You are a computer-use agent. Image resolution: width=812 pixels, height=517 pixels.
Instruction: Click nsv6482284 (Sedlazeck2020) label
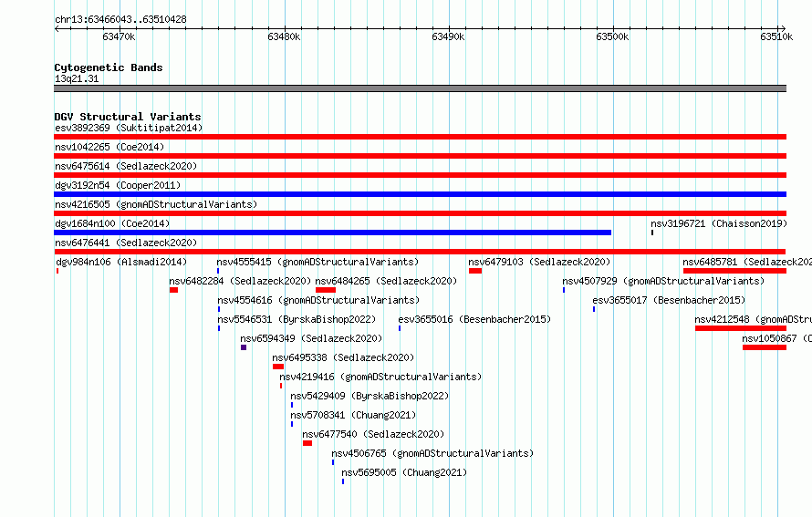(x=240, y=281)
